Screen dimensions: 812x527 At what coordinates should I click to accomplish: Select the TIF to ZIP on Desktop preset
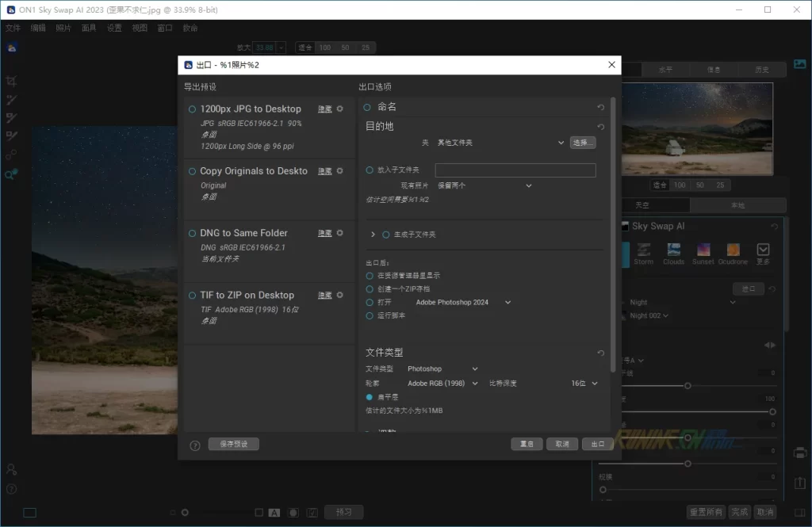[x=247, y=295]
